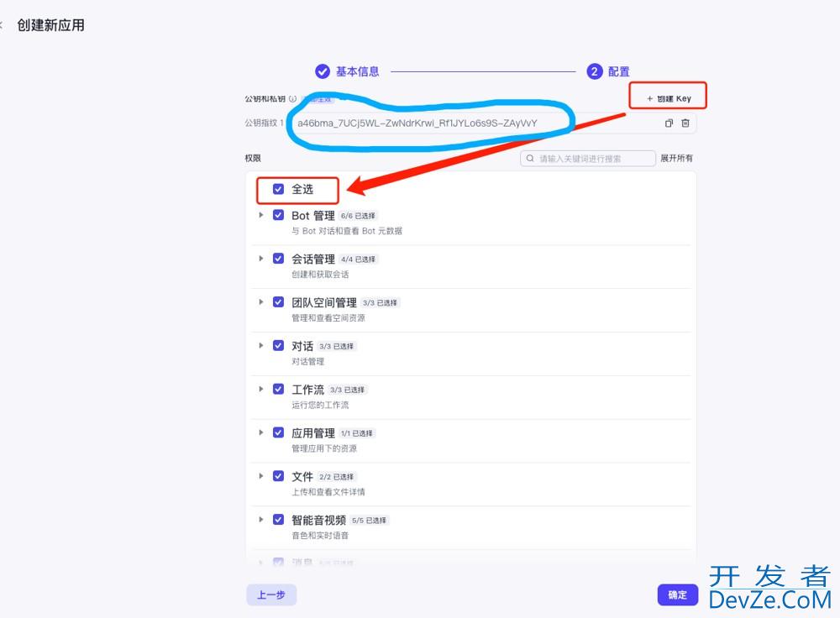Click the 管理应用下的资源 description

[324, 448]
